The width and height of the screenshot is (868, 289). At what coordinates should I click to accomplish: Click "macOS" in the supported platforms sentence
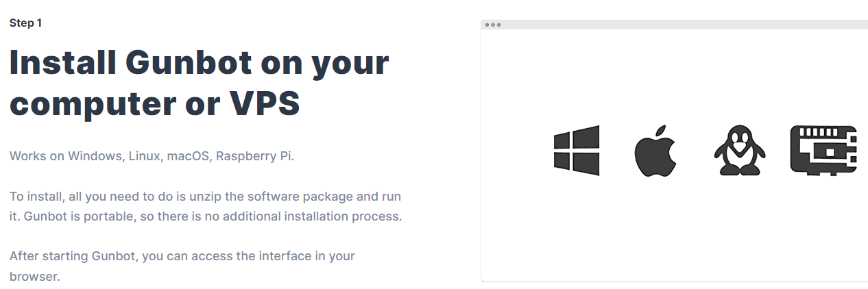pos(187,156)
